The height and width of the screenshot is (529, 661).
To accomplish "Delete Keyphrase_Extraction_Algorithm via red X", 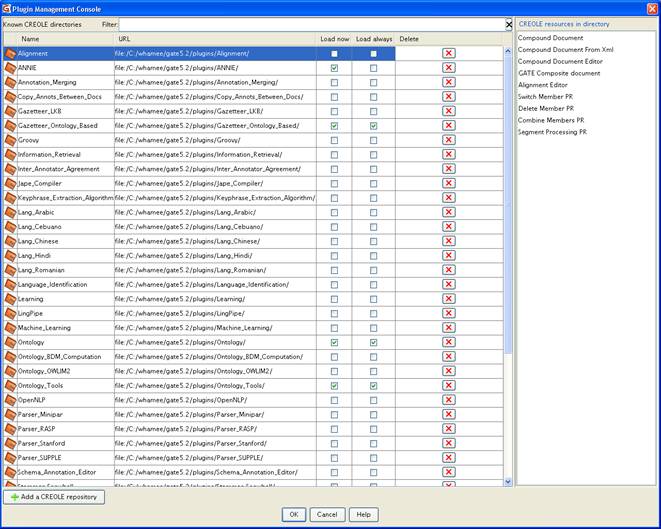I will (x=449, y=198).
